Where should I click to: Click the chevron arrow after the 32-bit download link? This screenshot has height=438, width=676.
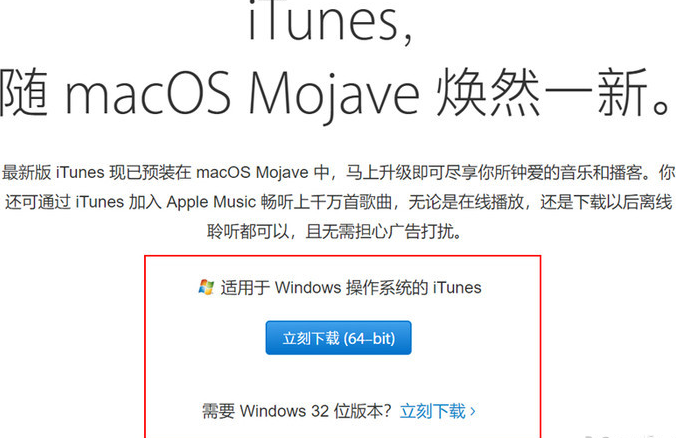(x=473, y=411)
